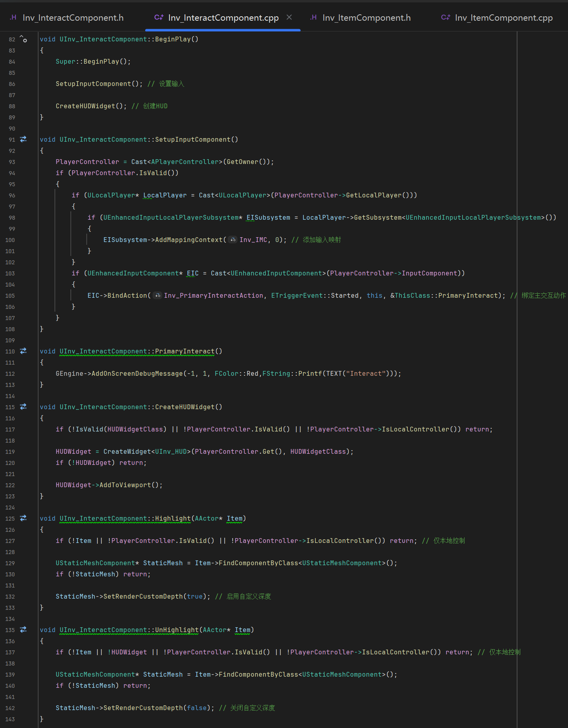Click line number 112 in the gutter
The height and width of the screenshot is (728, 568).
pyautogui.click(x=10, y=374)
